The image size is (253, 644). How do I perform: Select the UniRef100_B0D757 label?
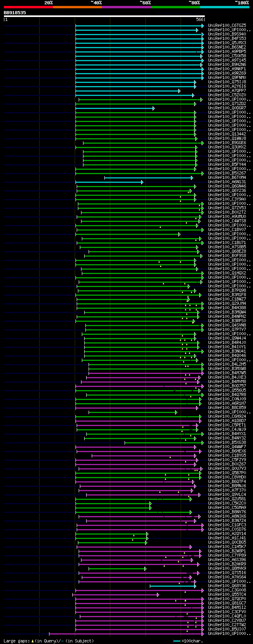227,386
